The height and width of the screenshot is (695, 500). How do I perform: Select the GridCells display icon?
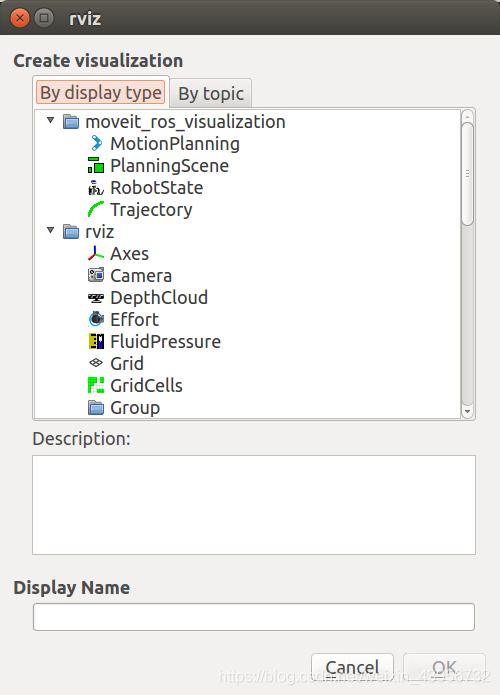point(96,386)
